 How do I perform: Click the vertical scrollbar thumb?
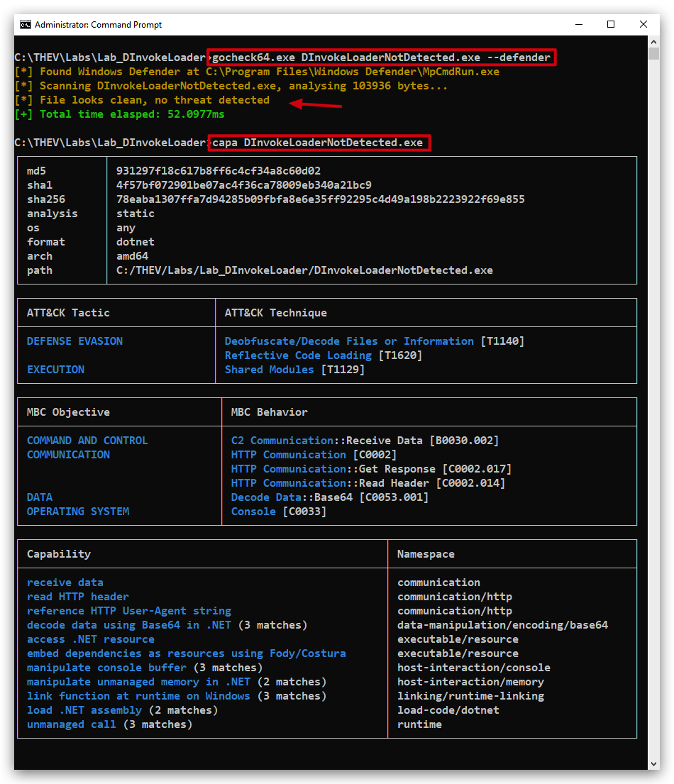(653, 54)
